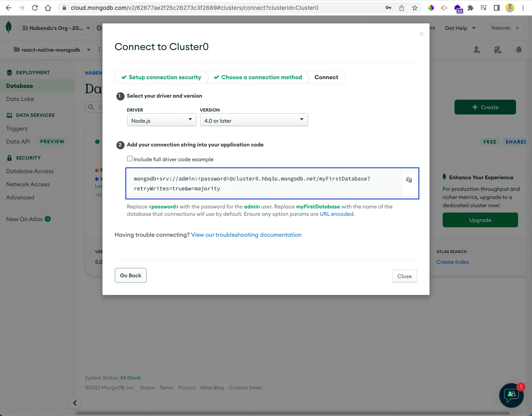Click the green Create button
The image size is (532, 416).
pos(485,107)
